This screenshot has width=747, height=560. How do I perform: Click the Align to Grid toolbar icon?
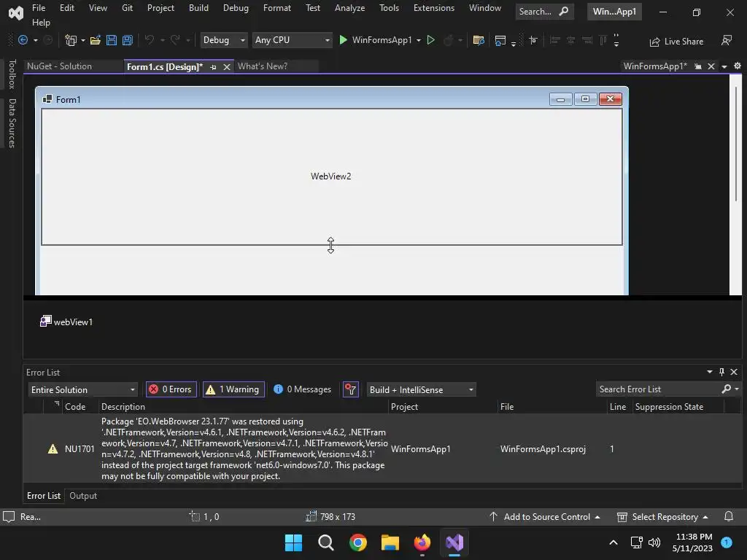point(533,41)
